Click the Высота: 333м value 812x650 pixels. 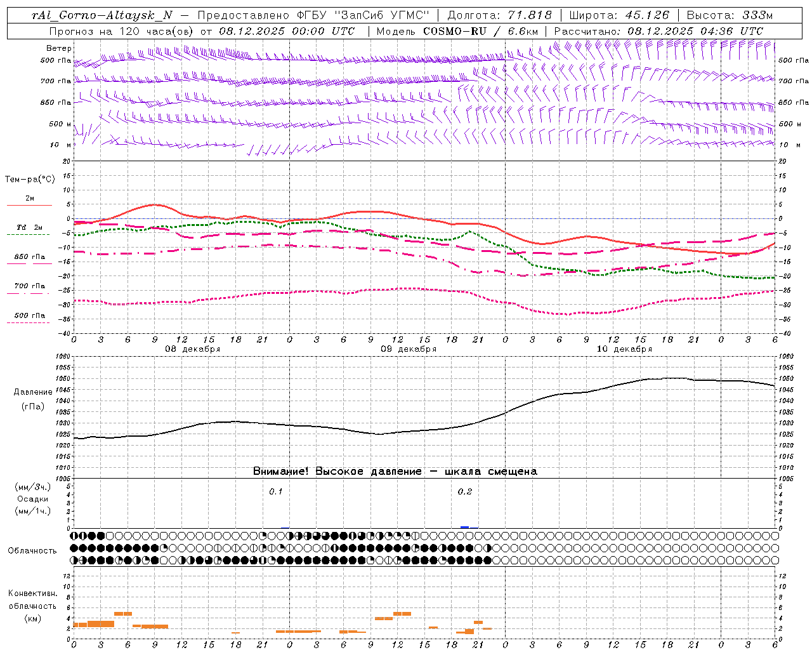click(x=730, y=15)
